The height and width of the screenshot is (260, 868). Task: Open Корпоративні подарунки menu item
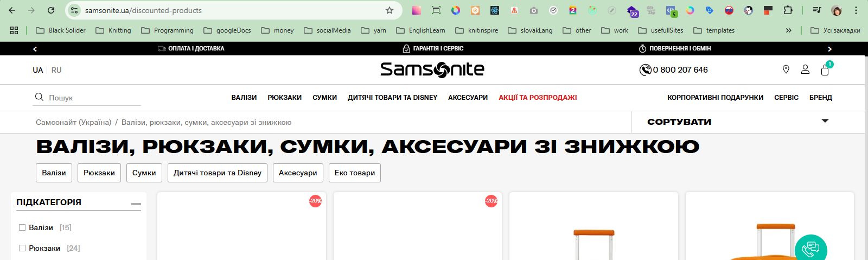(x=715, y=98)
